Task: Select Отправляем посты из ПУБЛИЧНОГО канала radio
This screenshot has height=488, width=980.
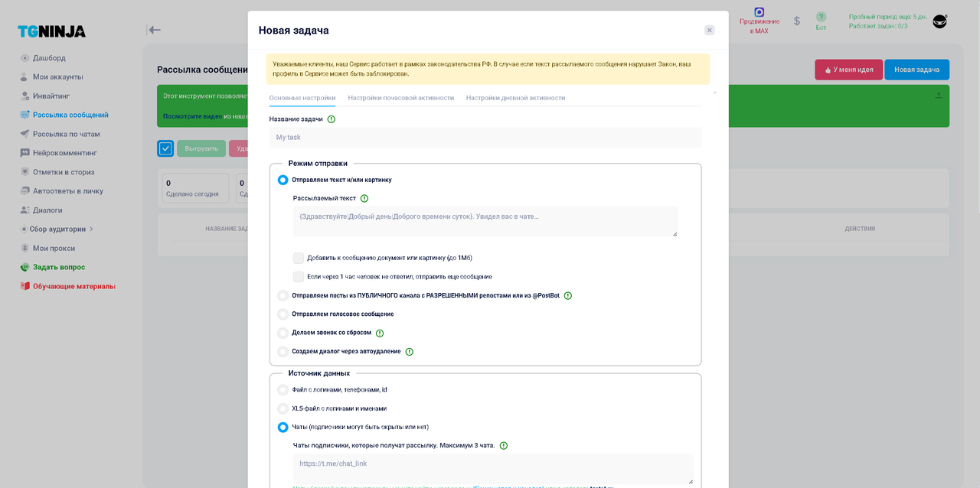Action: (283, 295)
